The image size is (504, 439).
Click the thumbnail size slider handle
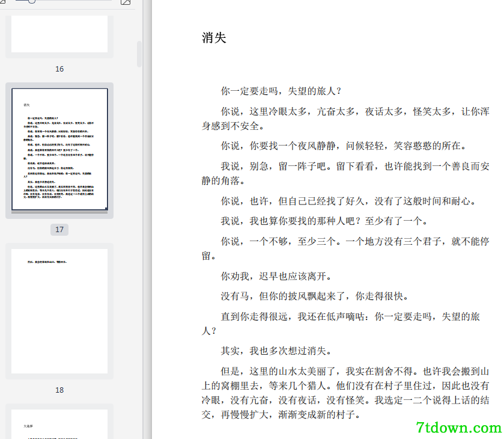coord(31,1)
